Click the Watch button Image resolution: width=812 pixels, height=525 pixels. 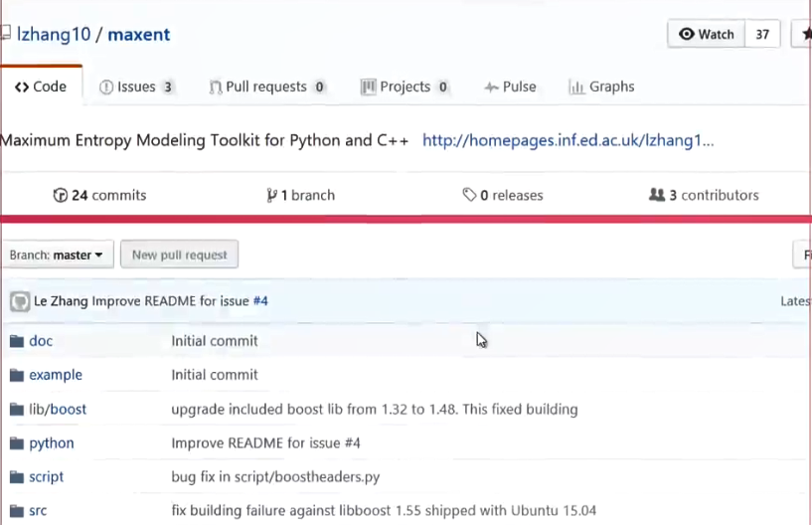coord(707,34)
